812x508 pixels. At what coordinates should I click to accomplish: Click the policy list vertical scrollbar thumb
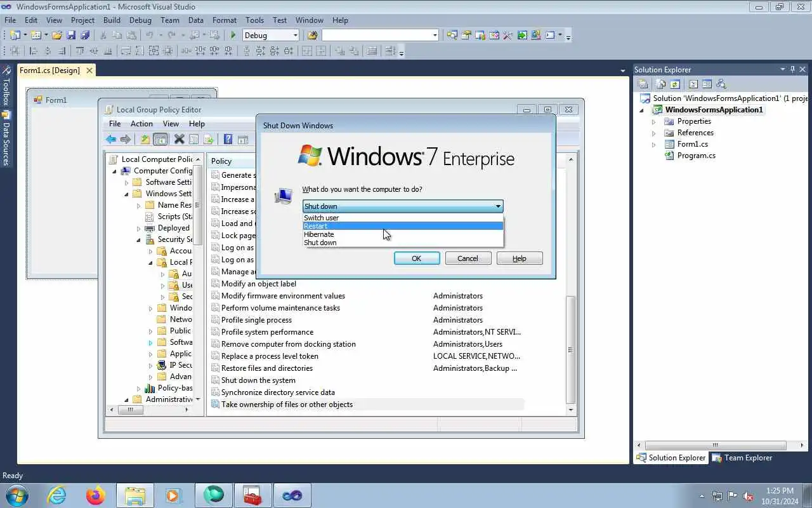click(x=570, y=349)
